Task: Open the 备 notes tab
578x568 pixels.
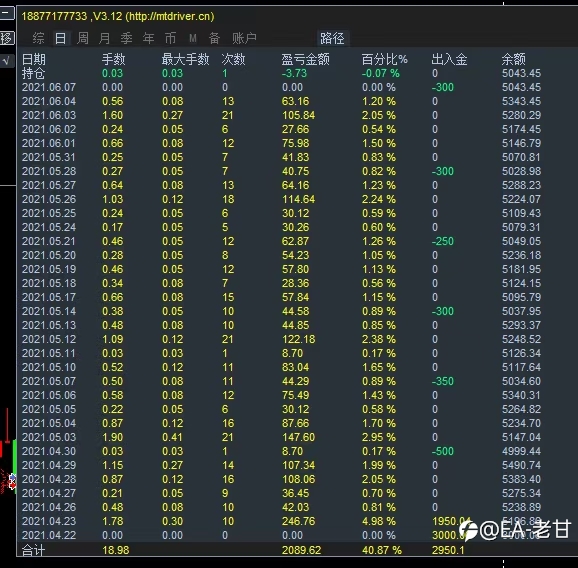Action: 215,38
